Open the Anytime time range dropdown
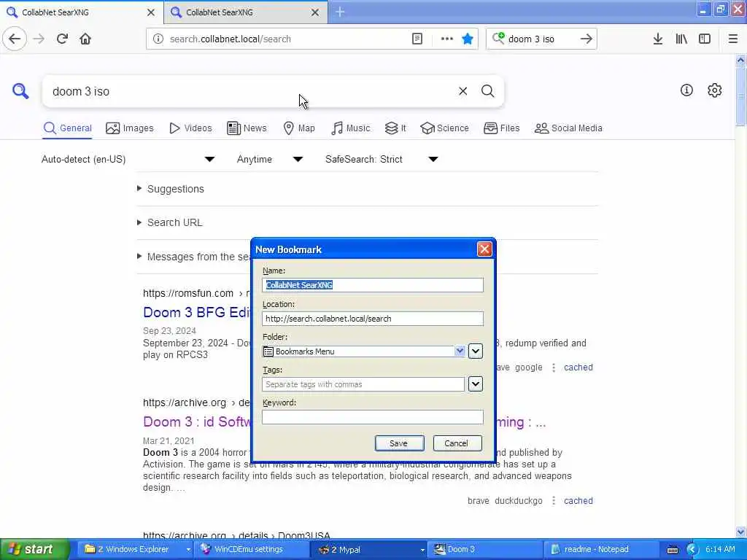The image size is (747, 560). coord(270,159)
